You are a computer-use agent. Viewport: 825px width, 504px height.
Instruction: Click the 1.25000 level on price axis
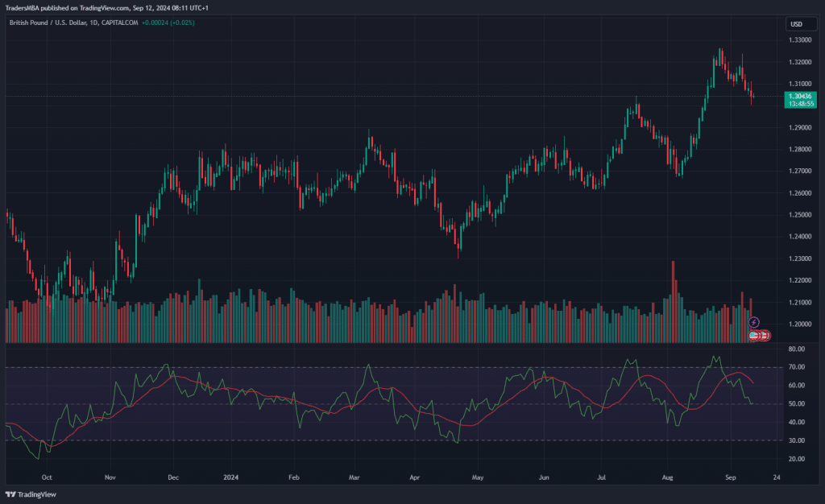click(799, 215)
